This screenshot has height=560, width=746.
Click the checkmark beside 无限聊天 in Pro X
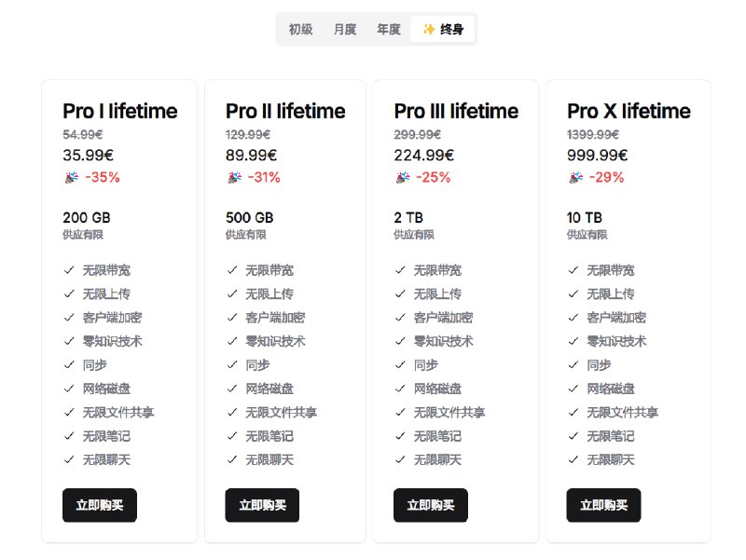tap(573, 459)
